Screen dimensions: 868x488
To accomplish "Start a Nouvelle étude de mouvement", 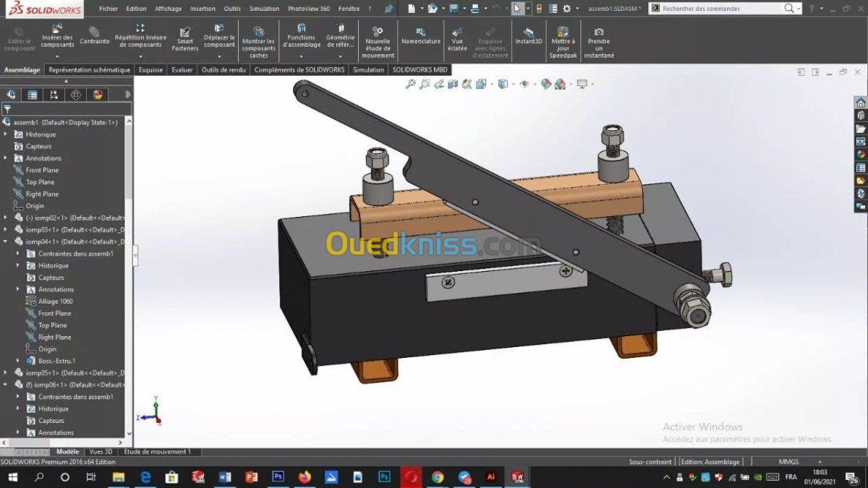I will coord(378,42).
